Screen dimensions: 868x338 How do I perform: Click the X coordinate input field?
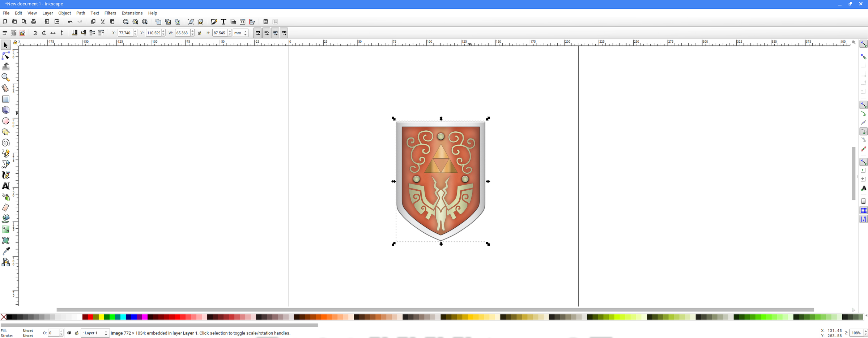125,33
